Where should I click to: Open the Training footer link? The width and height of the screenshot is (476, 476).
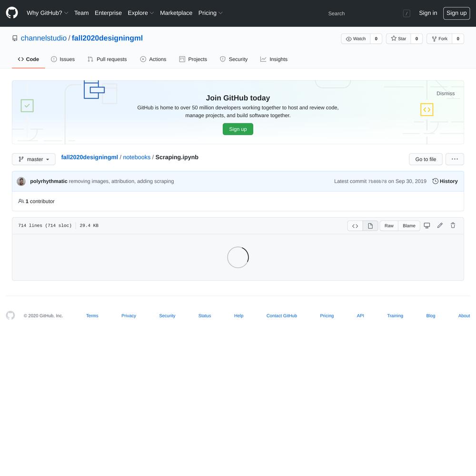coord(395,316)
